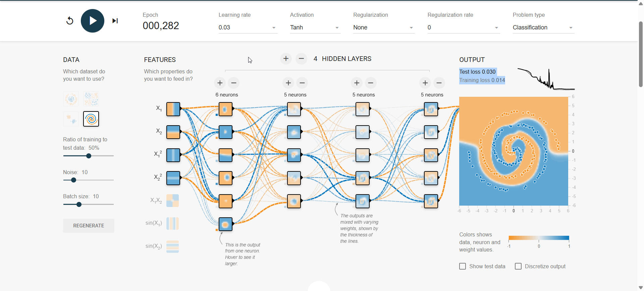Expand the Activation dropdown showing Tanh
Screen dimensions: 644x291
[315, 27]
